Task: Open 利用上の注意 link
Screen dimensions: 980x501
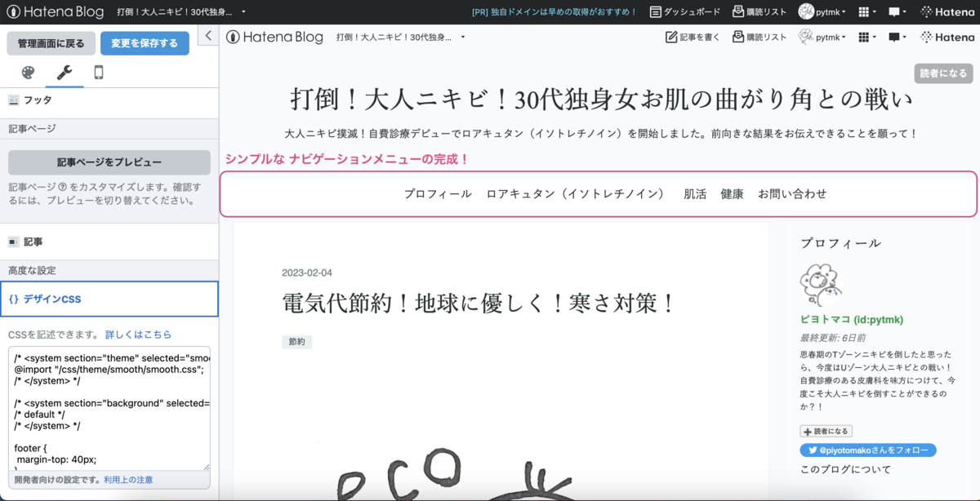Action: pyautogui.click(x=128, y=480)
